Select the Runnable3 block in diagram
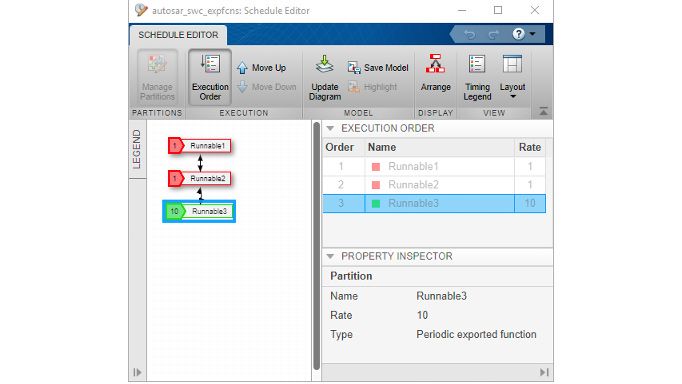This screenshot has width=682, height=384. [x=199, y=211]
